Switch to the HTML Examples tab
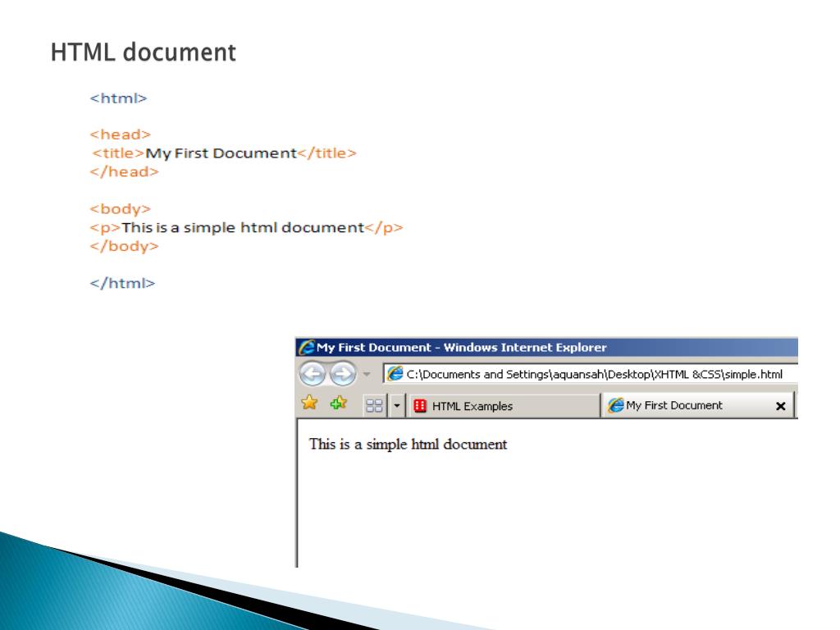The image size is (840, 630). [x=503, y=406]
